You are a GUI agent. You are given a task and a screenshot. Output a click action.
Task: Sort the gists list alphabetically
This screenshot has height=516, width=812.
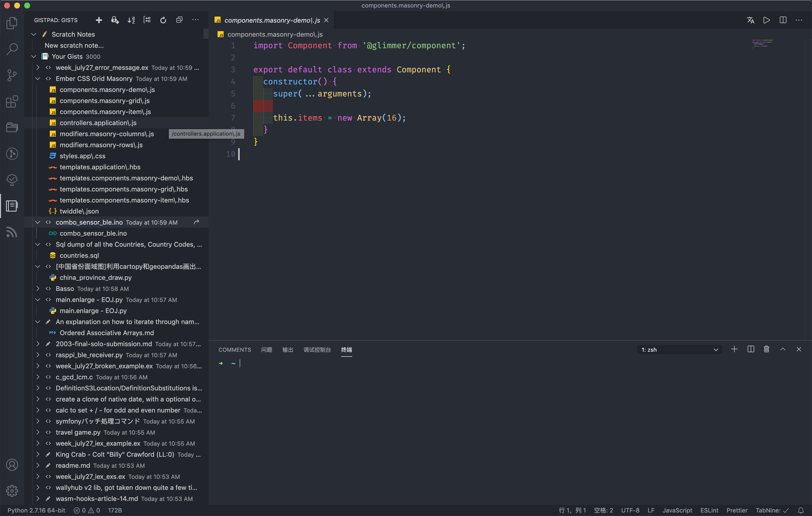pos(131,20)
